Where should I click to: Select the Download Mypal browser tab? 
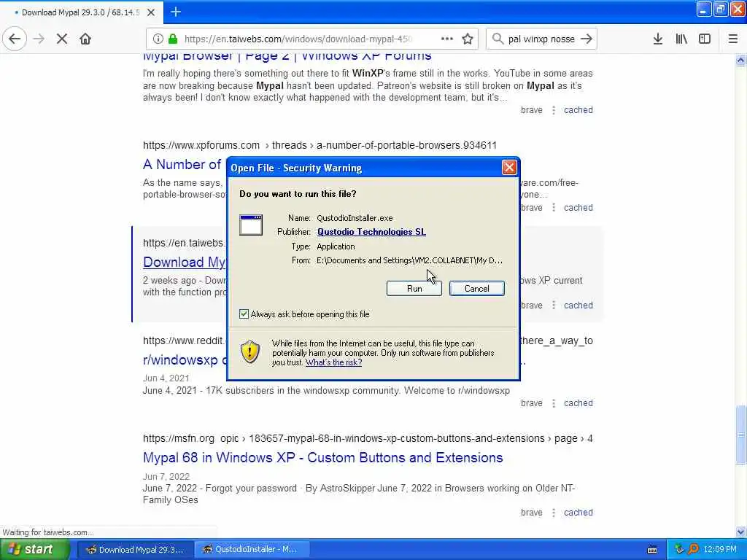click(81, 12)
